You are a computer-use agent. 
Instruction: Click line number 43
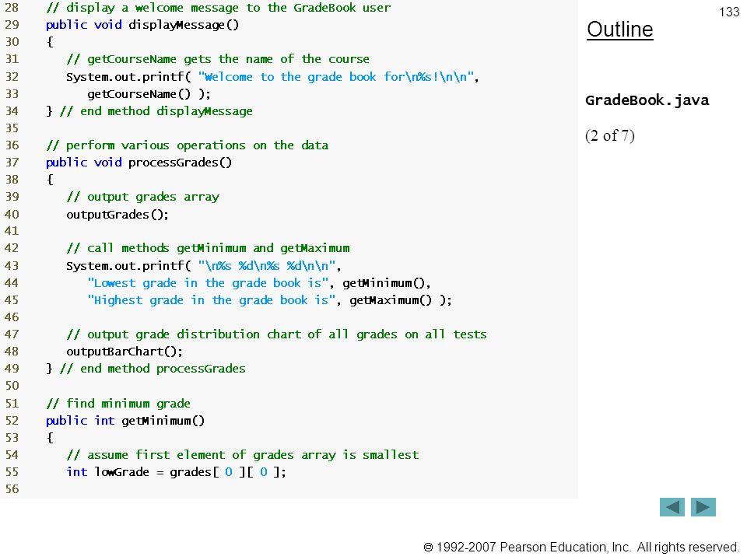point(12,265)
